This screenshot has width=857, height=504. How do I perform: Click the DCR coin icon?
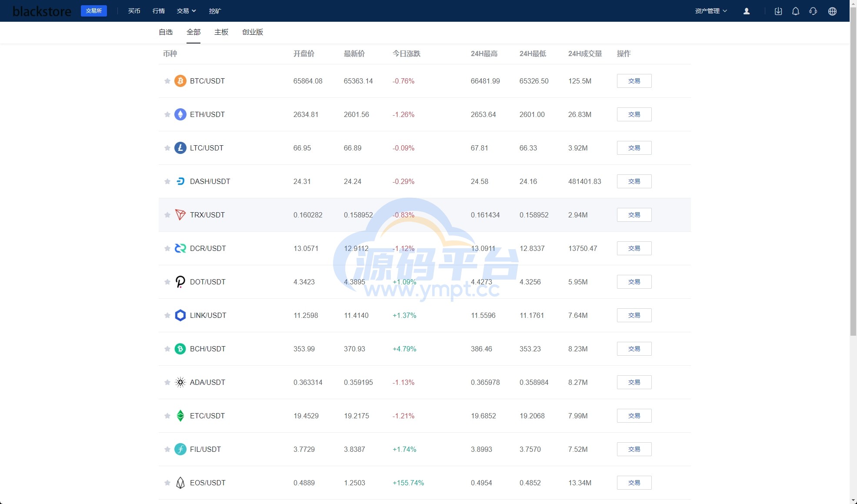click(180, 248)
